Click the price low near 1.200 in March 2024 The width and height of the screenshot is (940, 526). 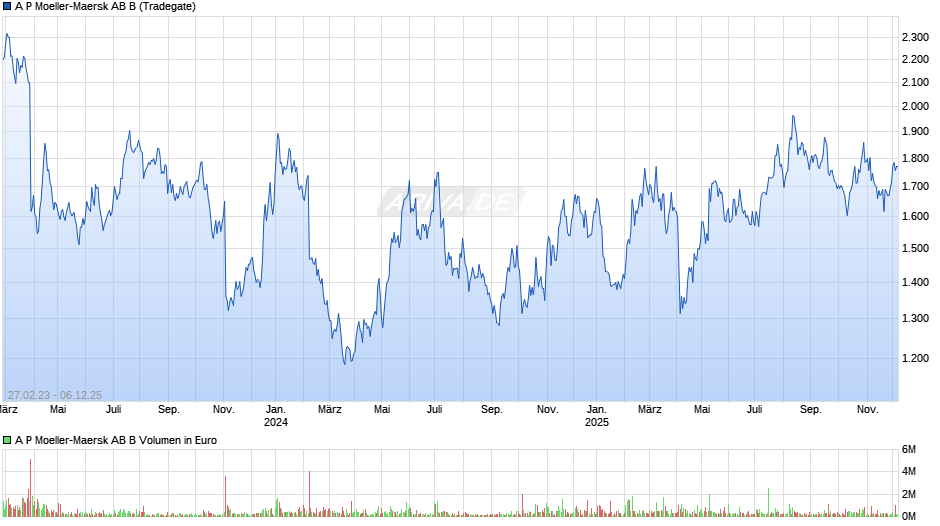click(x=345, y=363)
